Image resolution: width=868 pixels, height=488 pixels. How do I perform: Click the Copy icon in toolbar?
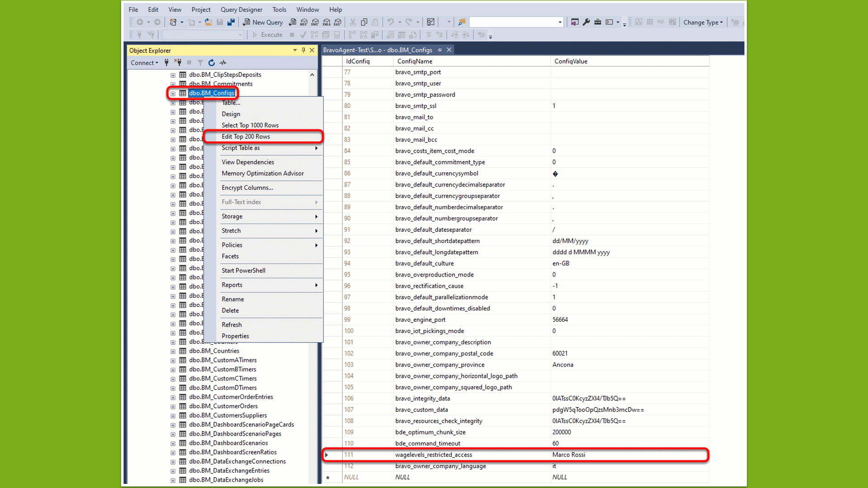[x=364, y=22]
